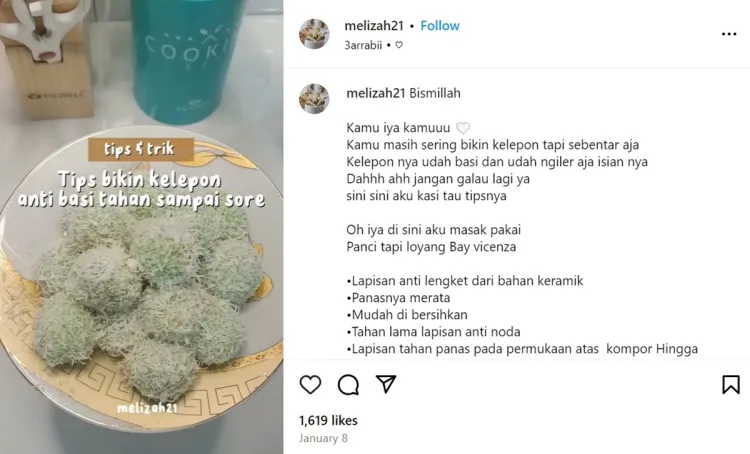This screenshot has width=750, height=454.
Task: Click melizah21 username in the caption
Action: (376, 93)
